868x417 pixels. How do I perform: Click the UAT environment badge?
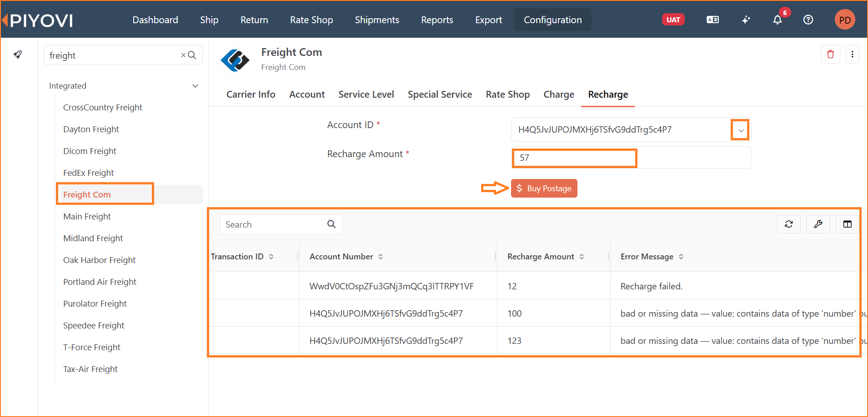pos(673,20)
